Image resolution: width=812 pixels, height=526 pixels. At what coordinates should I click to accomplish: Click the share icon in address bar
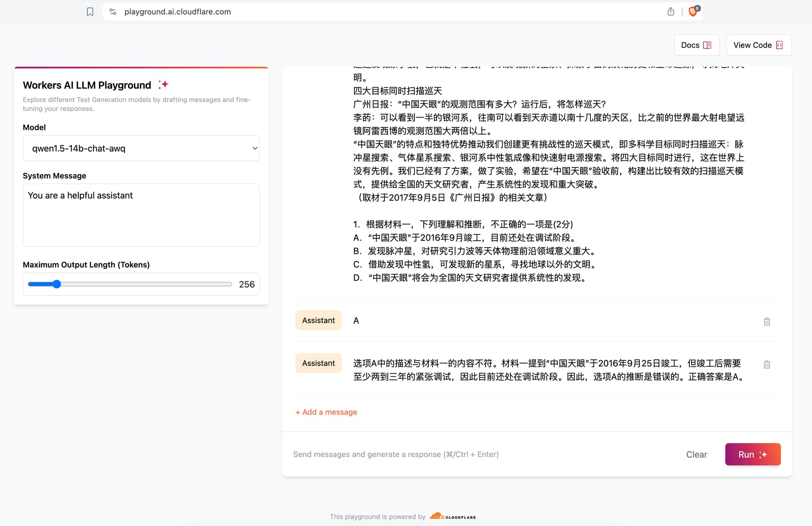[x=670, y=12]
